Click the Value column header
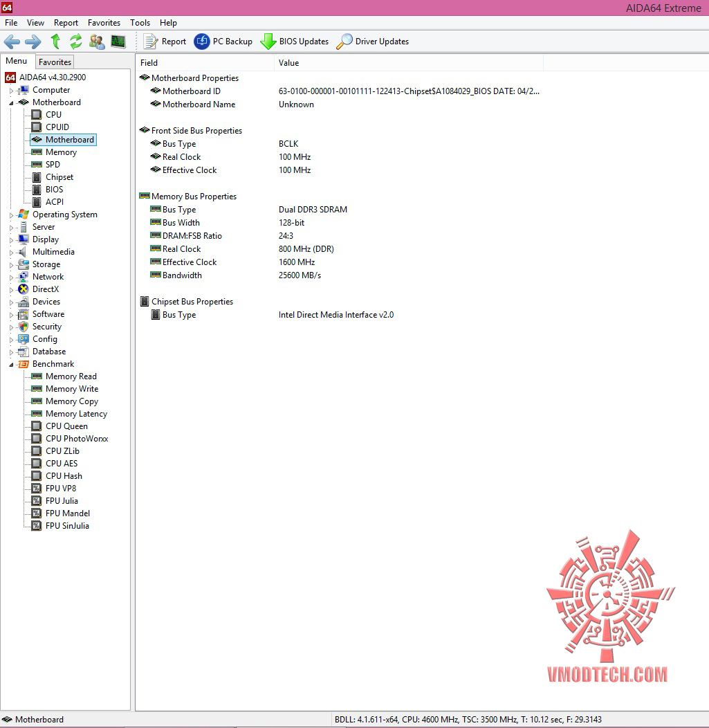This screenshot has width=709, height=728. (x=408, y=63)
